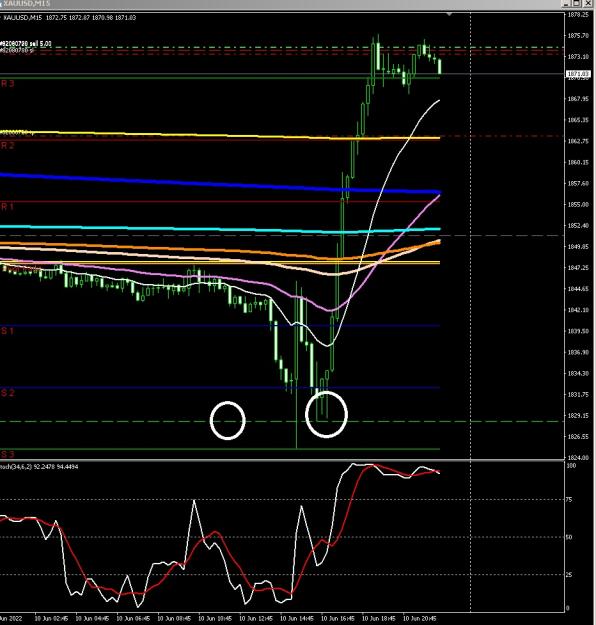Click the 1855.00 price scale value
Screen dimensions: 596x625
click(x=578, y=204)
